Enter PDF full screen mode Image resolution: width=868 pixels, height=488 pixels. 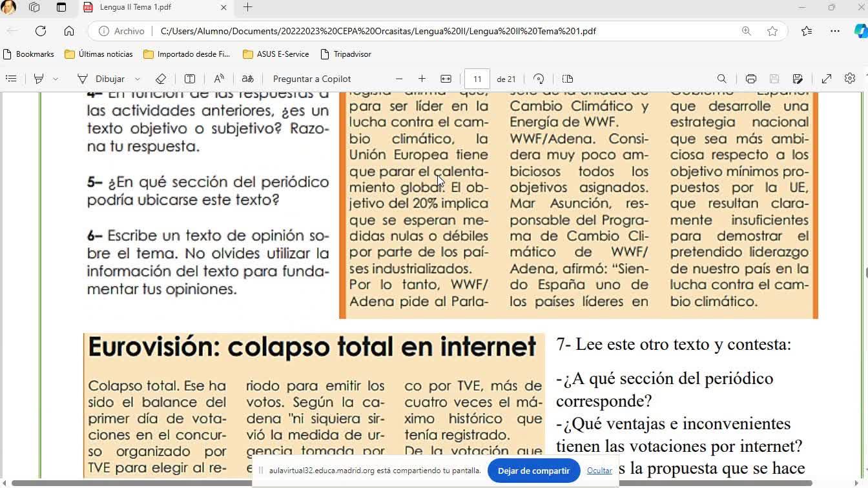coord(827,79)
